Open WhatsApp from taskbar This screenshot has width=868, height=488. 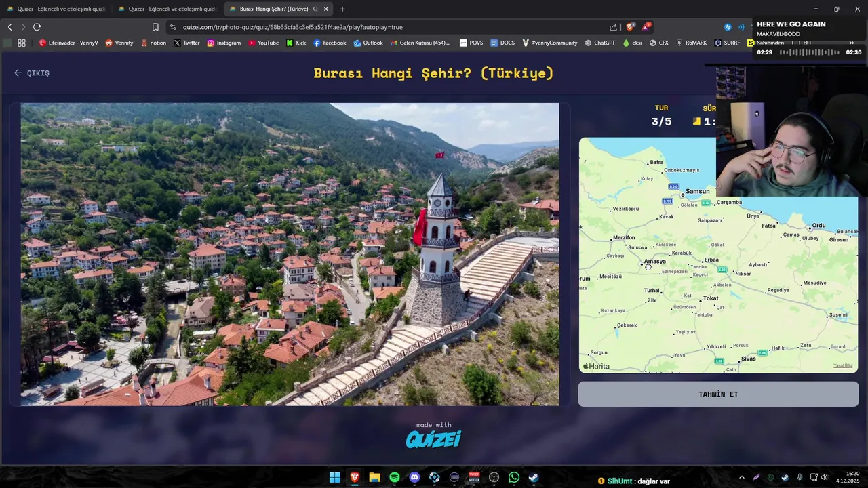[514, 477]
